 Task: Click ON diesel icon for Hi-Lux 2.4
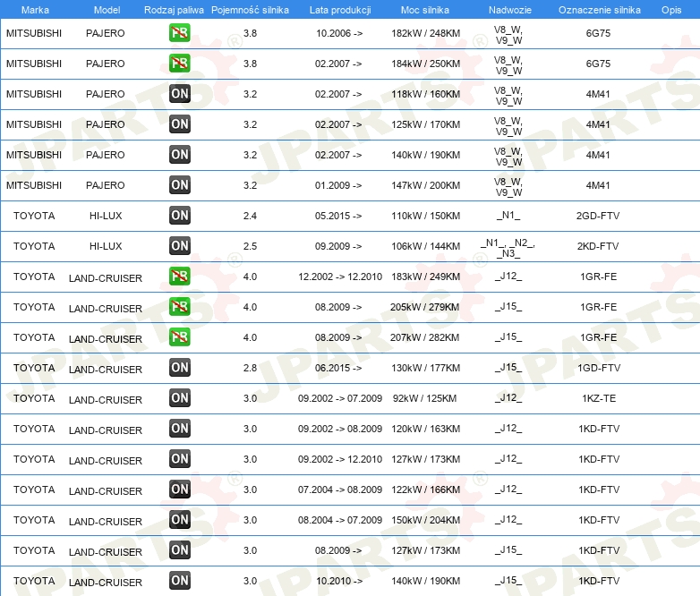tap(179, 215)
